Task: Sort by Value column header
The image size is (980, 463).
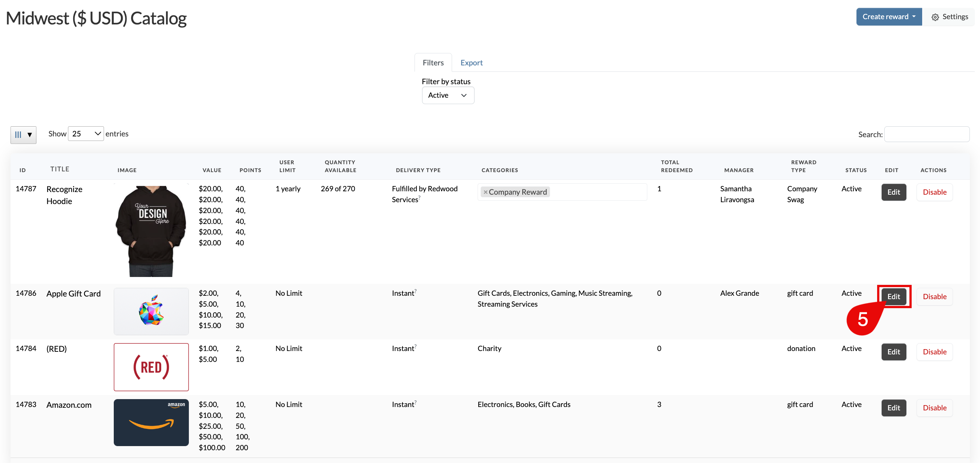Action: pos(212,170)
